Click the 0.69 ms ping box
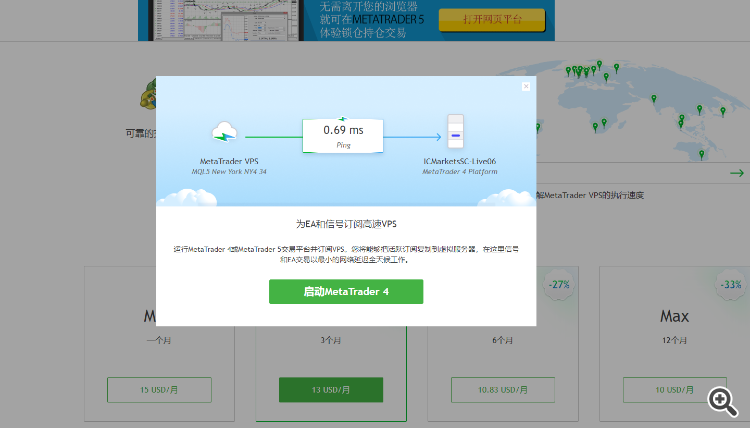Viewport: 750px width, 428px height. [x=343, y=136]
